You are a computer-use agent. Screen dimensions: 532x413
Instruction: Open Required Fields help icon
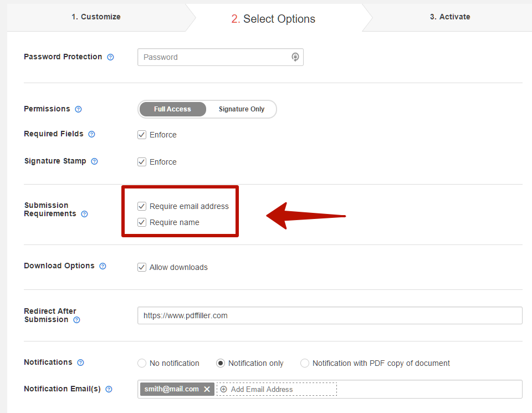pyautogui.click(x=91, y=134)
